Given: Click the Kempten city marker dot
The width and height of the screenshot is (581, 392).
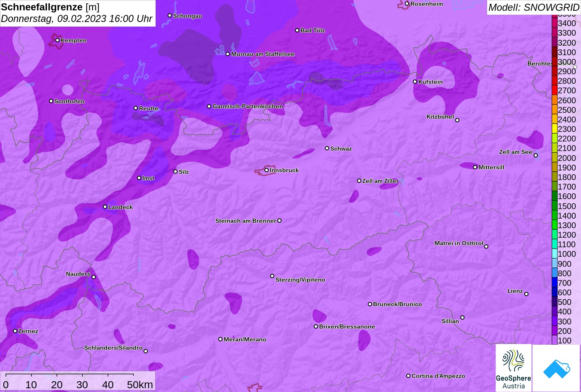Looking at the screenshot, I should [57, 40].
